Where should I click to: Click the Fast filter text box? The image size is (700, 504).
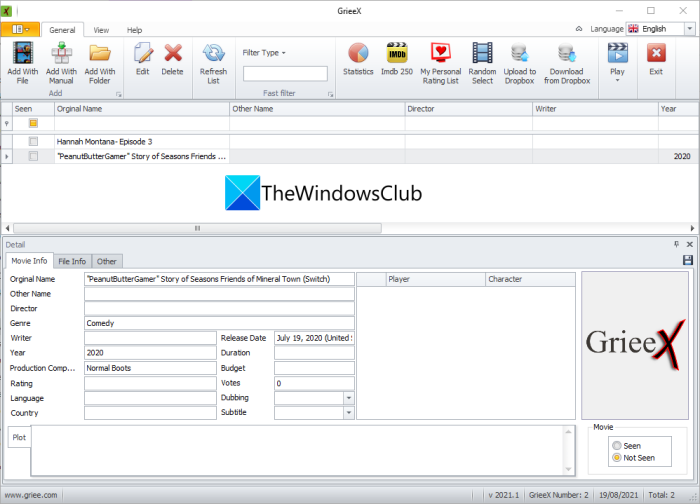pos(285,74)
